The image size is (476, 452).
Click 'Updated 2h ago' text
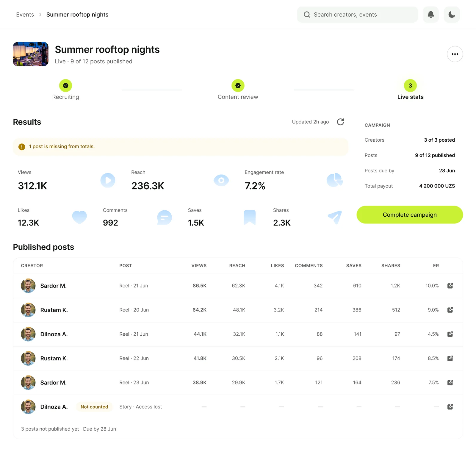tap(310, 122)
